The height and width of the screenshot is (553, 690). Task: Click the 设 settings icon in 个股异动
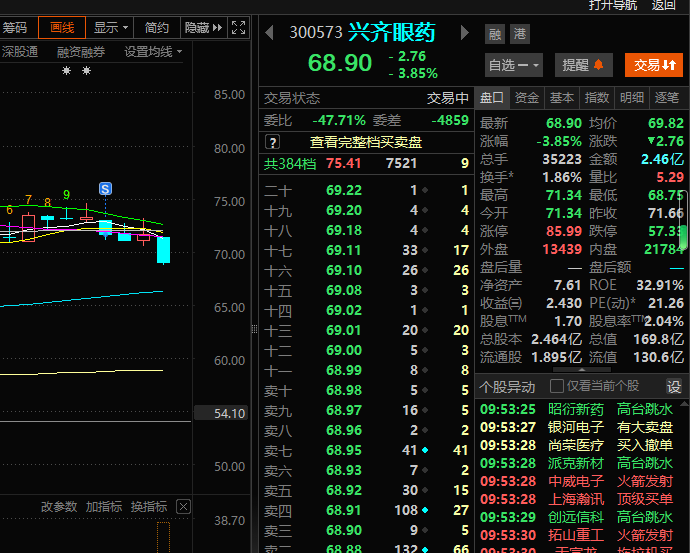coord(674,386)
